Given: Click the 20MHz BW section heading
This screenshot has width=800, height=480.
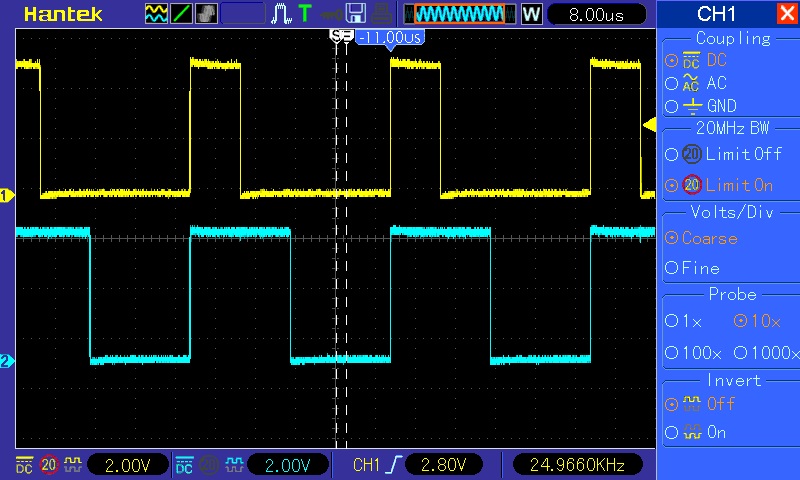Looking at the screenshot, I should 732,128.
